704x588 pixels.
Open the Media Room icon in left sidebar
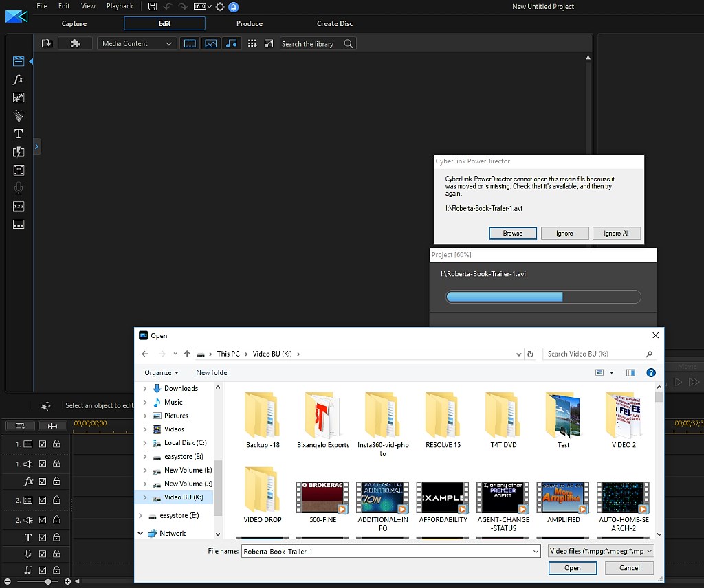click(19, 61)
